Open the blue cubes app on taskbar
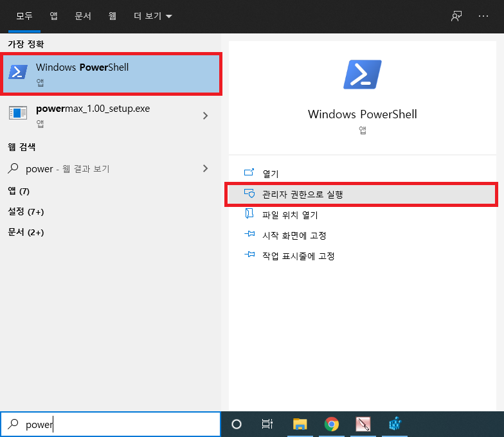The image size is (504, 437). point(395,424)
